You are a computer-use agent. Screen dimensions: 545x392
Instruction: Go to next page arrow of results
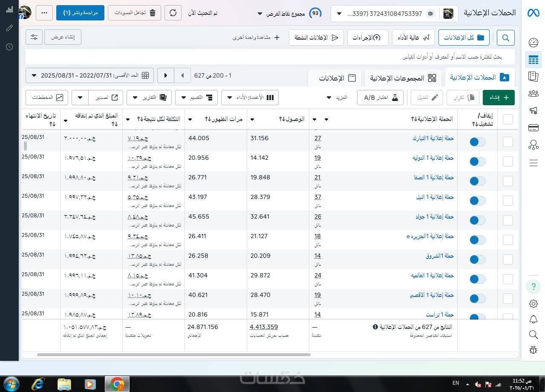pyautogui.click(x=166, y=75)
